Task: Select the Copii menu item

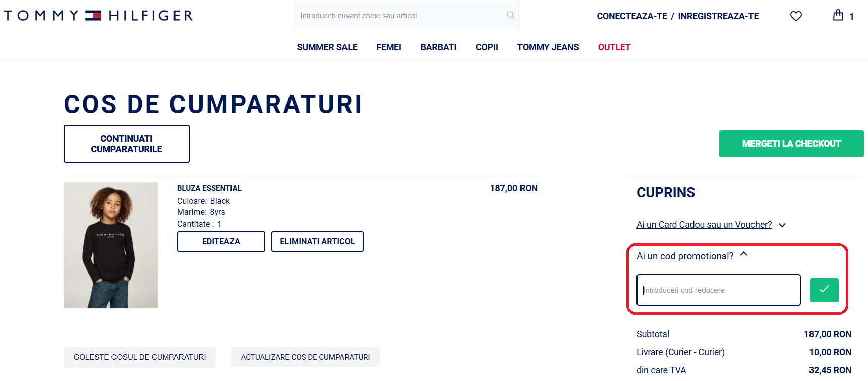Action: click(x=487, y=47)
